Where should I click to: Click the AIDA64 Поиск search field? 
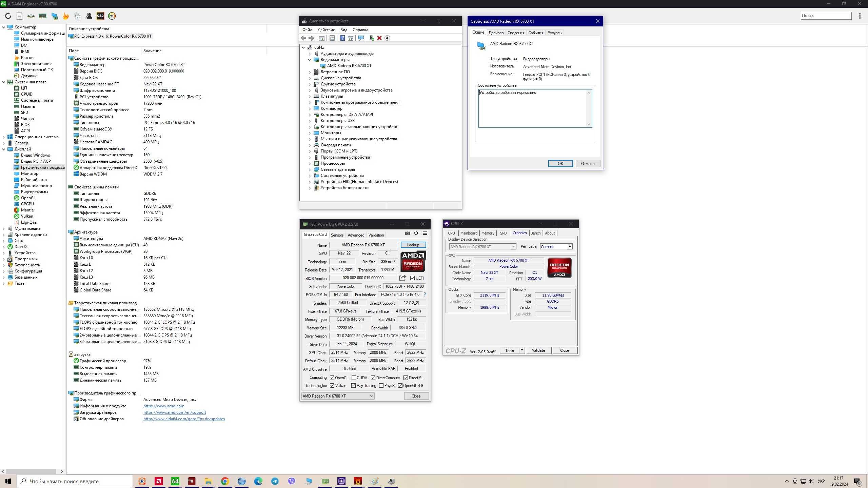tap(826, 16)
